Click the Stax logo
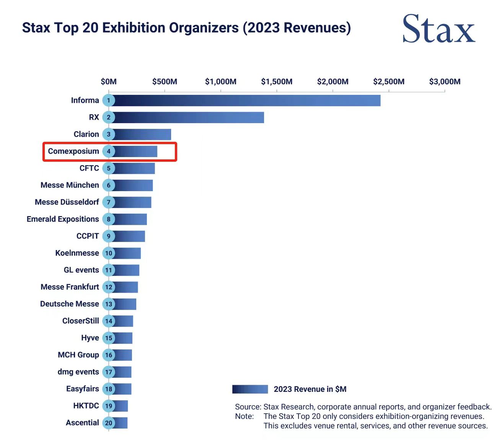This screenshot has height=440, width=504. [x=439, y=29]
